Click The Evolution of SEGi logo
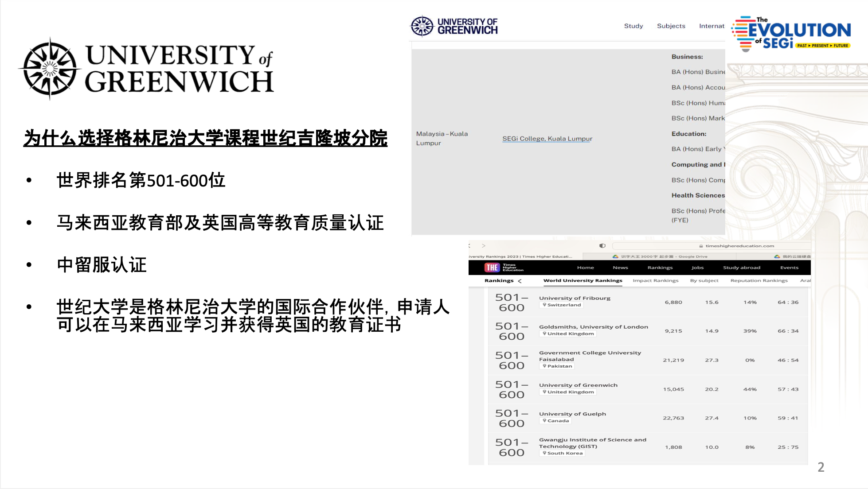The image size is (868, 489). click(791, 34)
